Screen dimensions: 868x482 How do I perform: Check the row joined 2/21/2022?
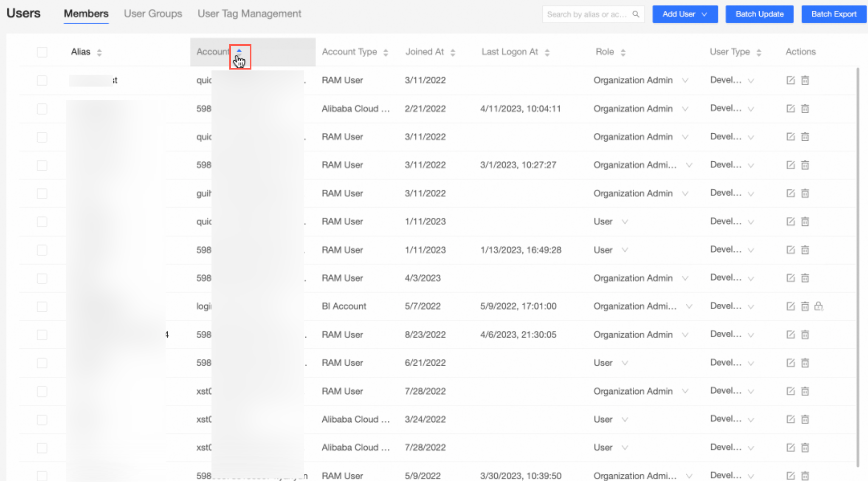42,109
